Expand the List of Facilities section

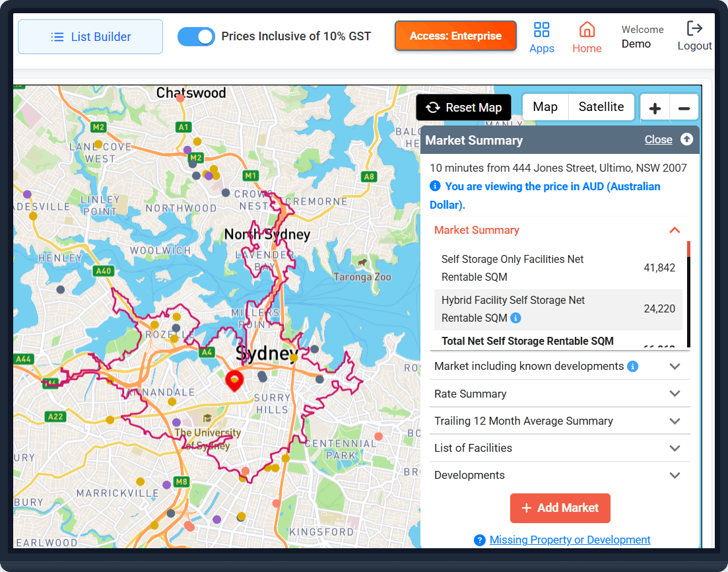point(560,448)
